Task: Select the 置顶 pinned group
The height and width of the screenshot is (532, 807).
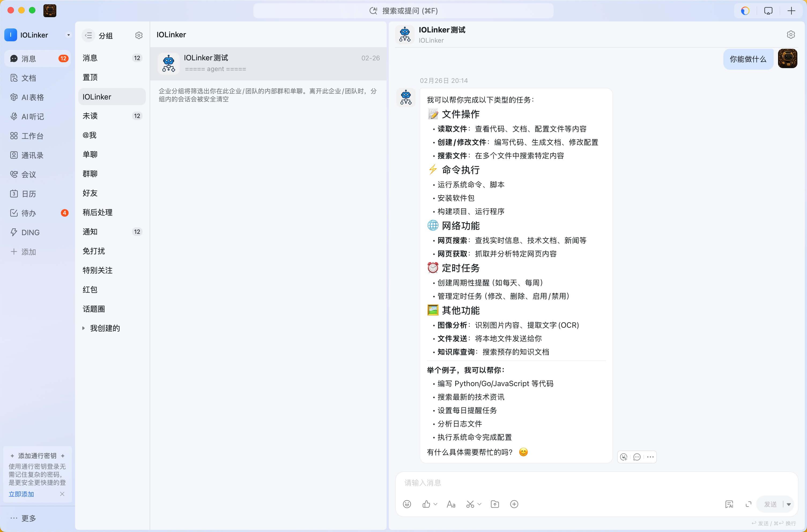Action: coord(112,77)
